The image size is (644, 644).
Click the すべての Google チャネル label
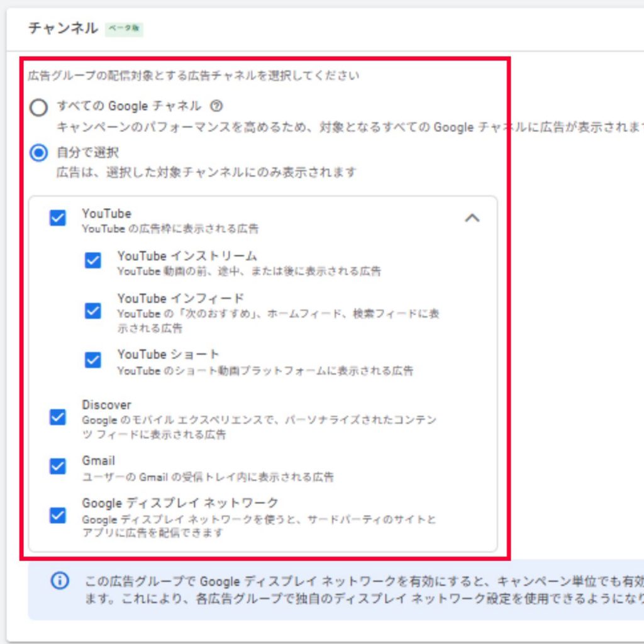coord(129,106)
